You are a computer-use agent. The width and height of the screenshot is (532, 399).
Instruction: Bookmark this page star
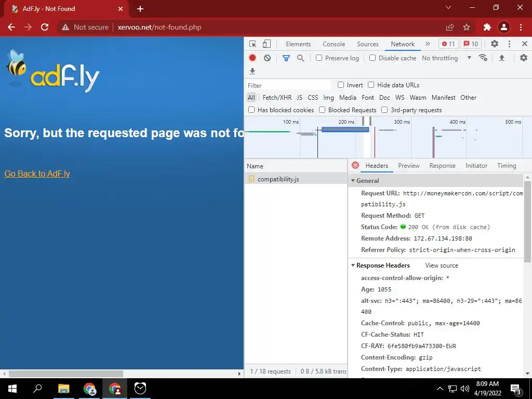click(x=467, y=27)
